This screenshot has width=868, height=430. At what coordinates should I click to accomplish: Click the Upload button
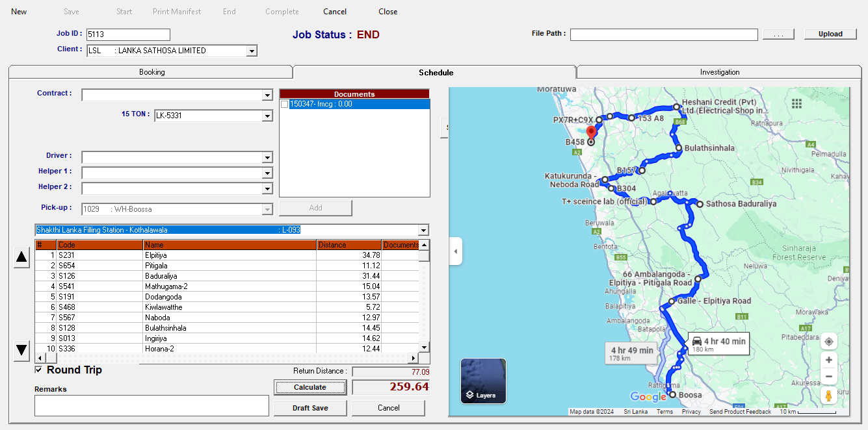830,34
